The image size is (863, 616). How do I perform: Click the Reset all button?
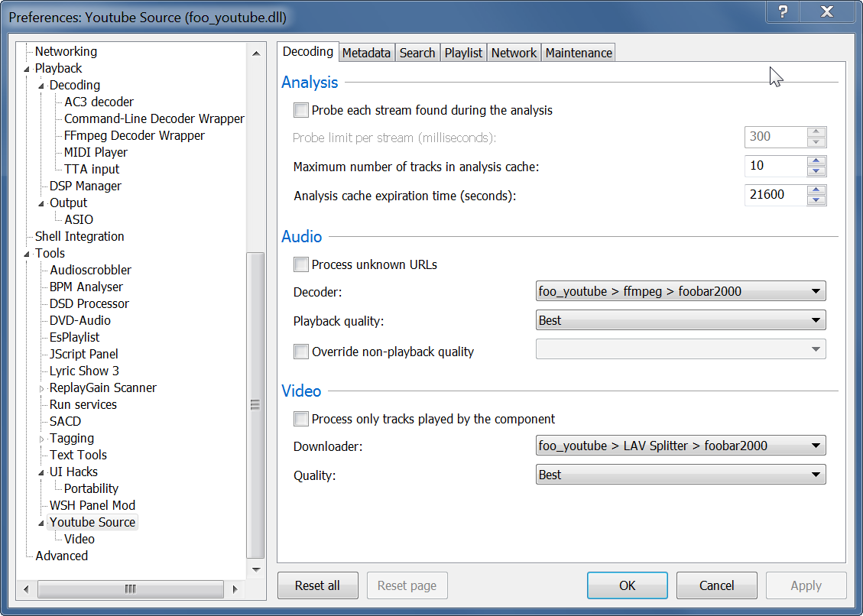click(317, 585)
